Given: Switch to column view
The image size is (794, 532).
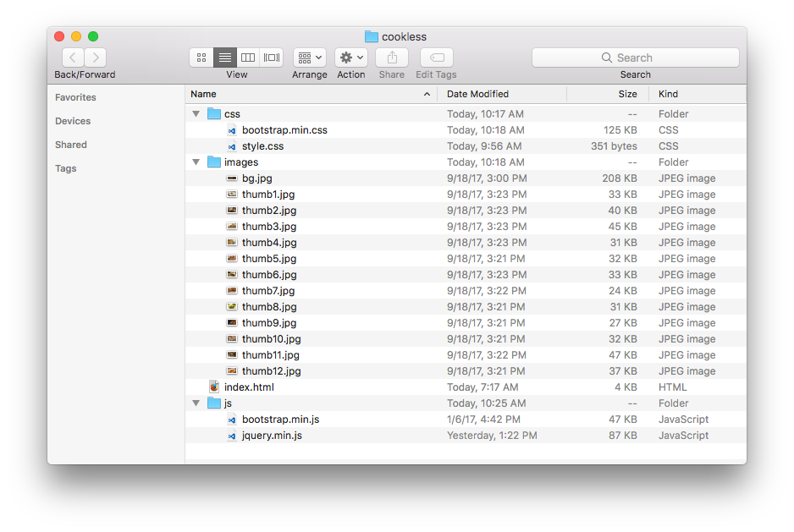Looking at the screenshot, I should click(247, 57).
